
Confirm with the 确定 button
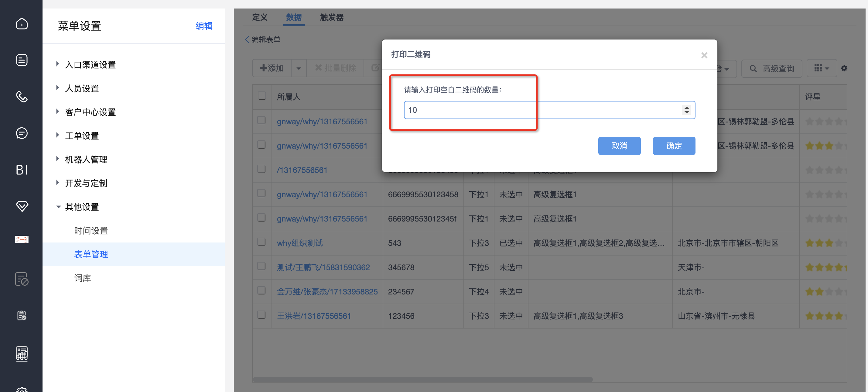[674, 146]
